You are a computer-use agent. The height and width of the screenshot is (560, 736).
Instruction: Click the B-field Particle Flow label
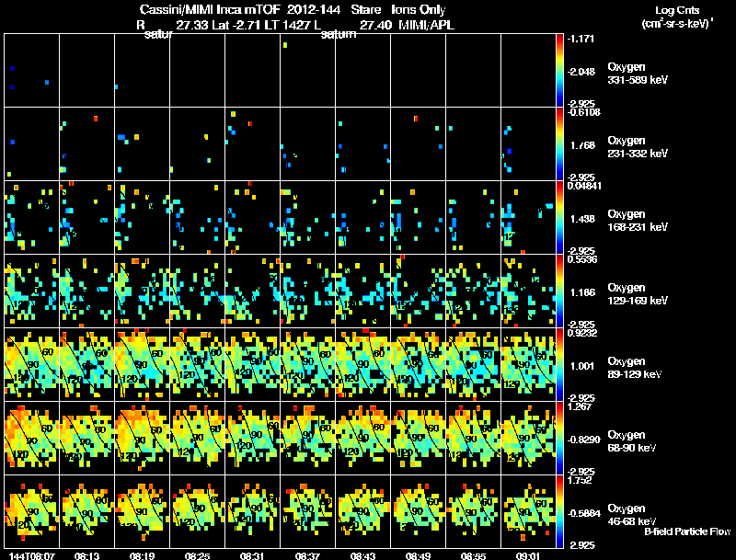coord(687,531)
